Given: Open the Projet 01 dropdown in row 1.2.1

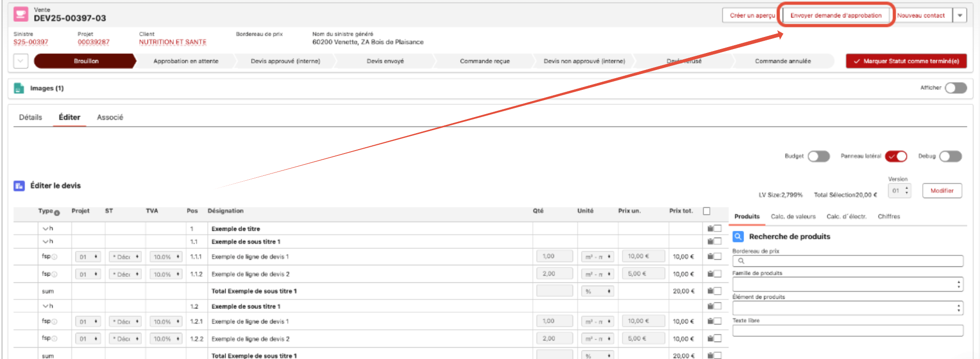Looking at the screenshot, I should tap(88, 322).
